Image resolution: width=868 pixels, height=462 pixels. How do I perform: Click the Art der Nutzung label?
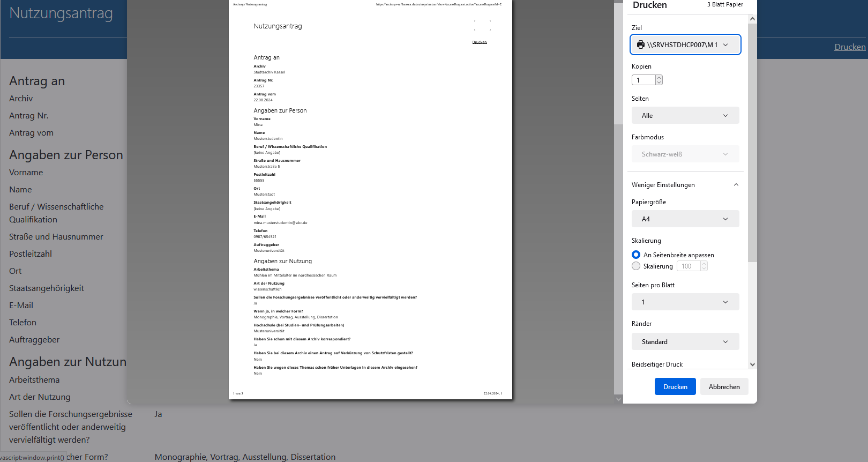(x=40, y=397)
